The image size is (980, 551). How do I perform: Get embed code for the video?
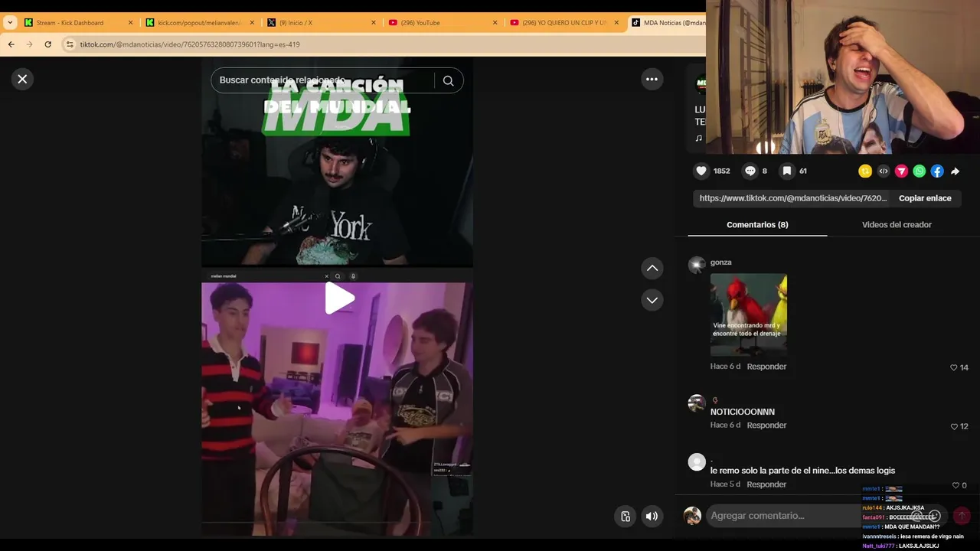coord(883,171)
